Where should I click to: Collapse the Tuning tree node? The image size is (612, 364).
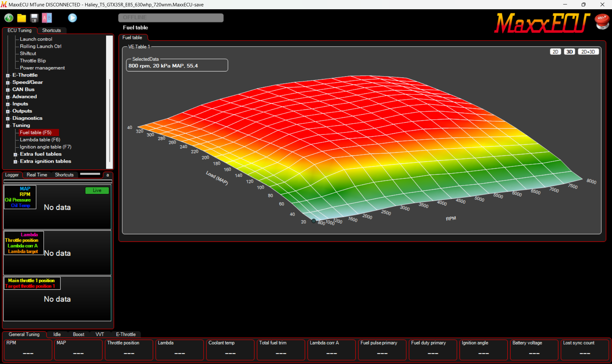pyautogui.click(x=8, y=126)
